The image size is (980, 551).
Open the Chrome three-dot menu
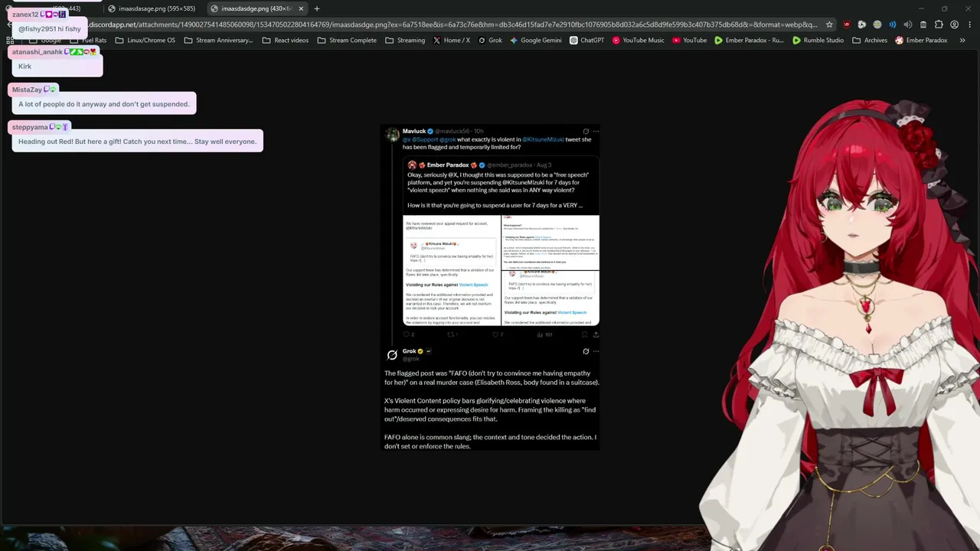pyautogui.click(x=969, y=24)
